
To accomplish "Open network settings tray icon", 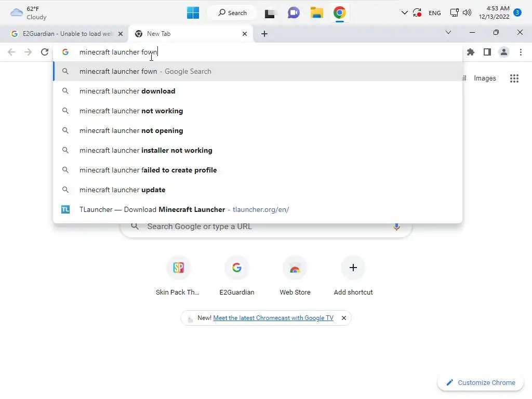I will pyautogui.click(x=454, y=13).
